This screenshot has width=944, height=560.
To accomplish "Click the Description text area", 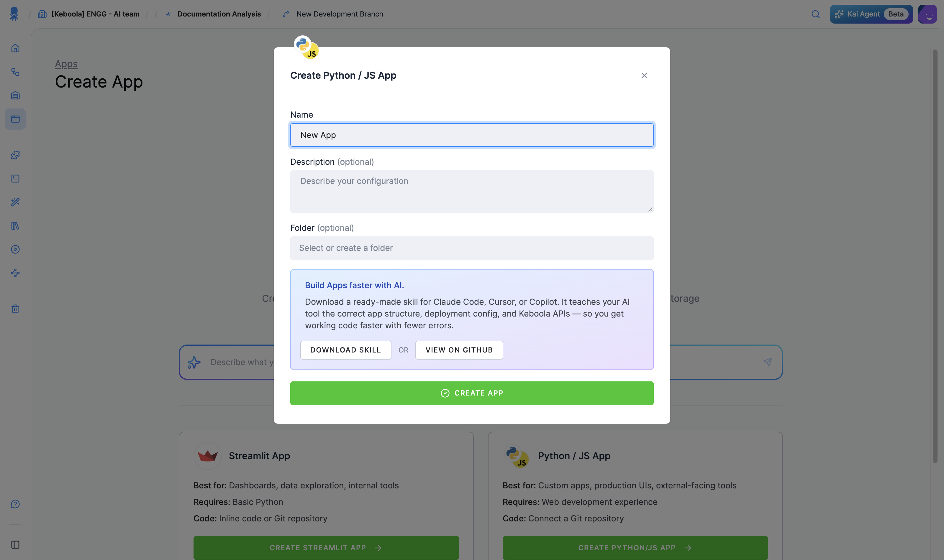I will point(472,191).
